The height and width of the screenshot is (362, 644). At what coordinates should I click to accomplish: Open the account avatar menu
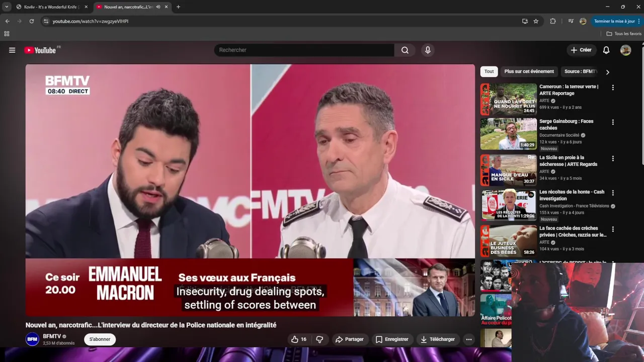(x=625, y=50)
